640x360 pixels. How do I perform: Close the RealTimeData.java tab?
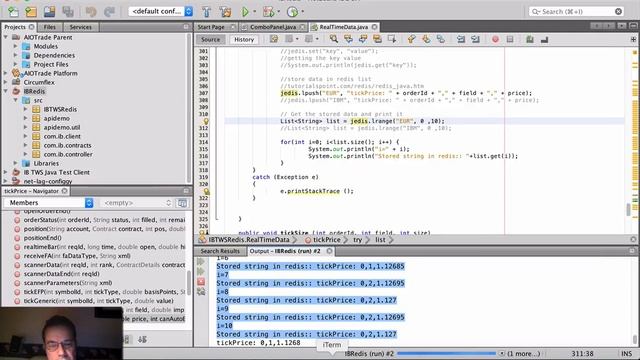(374, 27)
